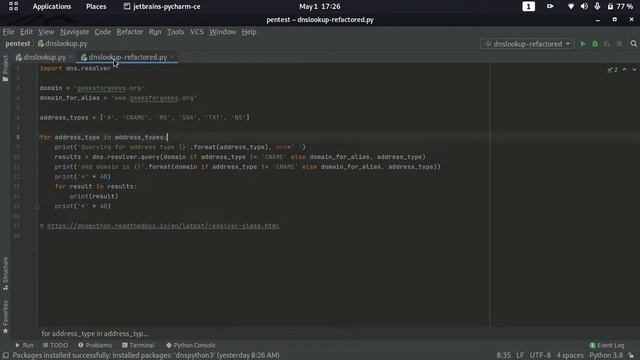Open the Window menu
This screenshot has width=640, height=360.
pyautogui.click(x=222, y=32)
